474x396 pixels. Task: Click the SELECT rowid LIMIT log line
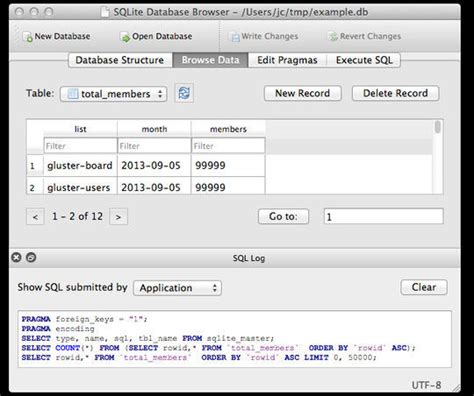point(199,358)
